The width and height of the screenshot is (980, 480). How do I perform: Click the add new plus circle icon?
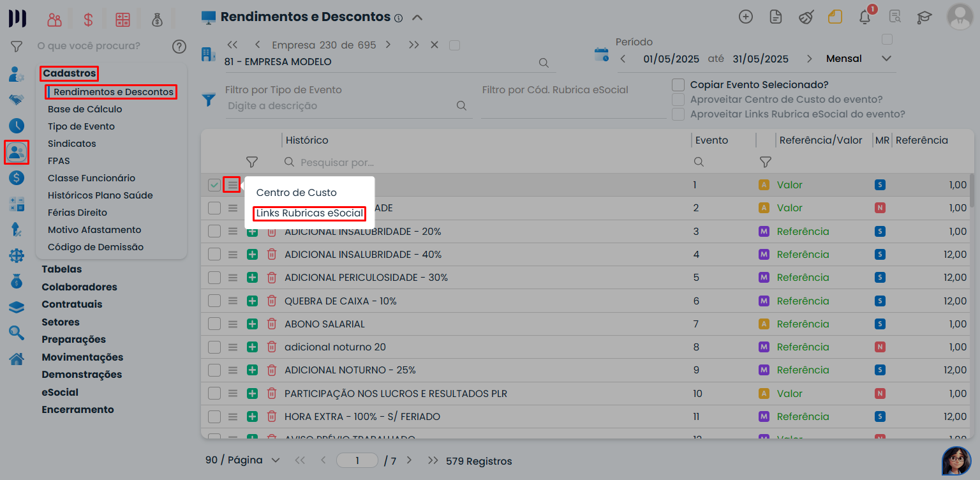pos(745,17)
